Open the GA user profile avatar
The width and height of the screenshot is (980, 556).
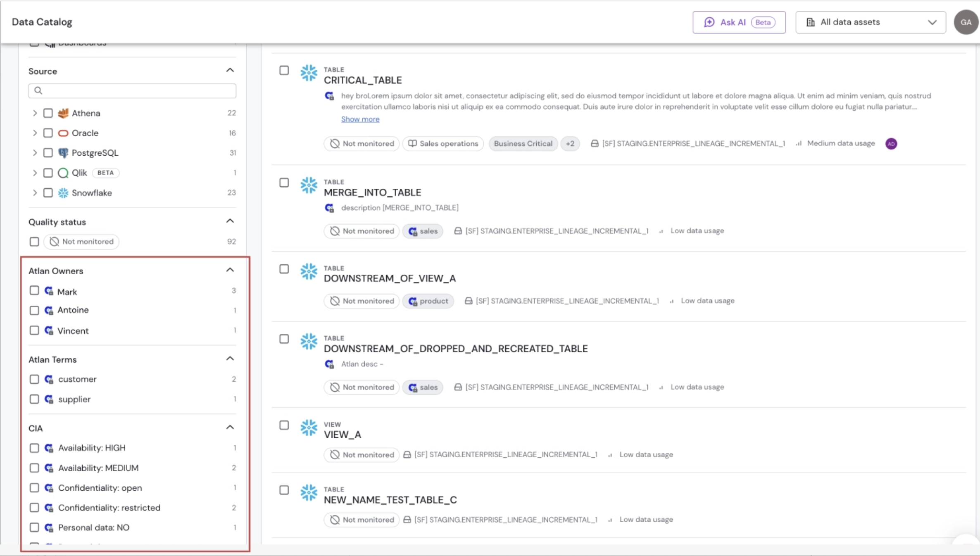point(966,22)
